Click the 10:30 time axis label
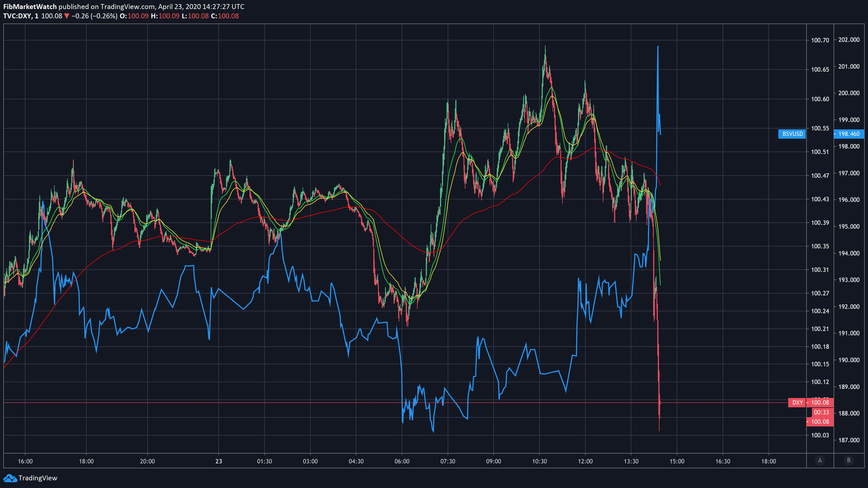868x488 pixels. (539, 461)
